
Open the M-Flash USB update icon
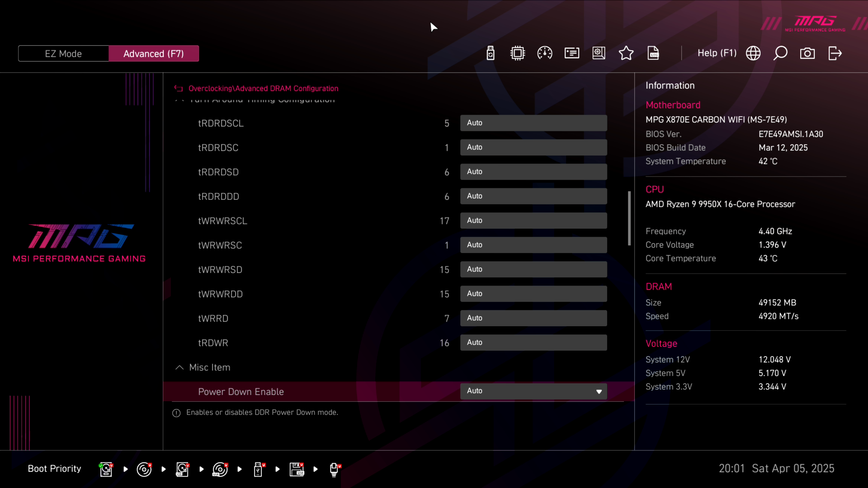pos(491,53)
